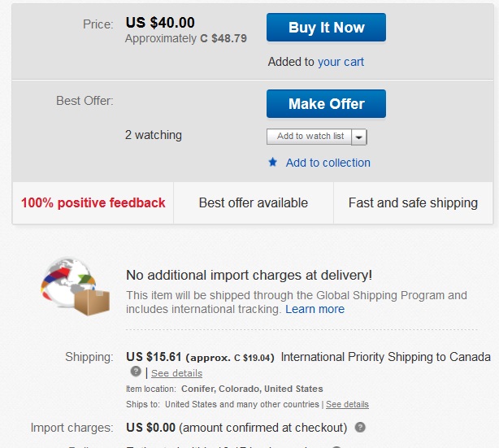This screenshot has width=499, height=448.
Task: Click the Global Shipping globe and box icon
Action: pyautogui.click(x=69, y=286)
